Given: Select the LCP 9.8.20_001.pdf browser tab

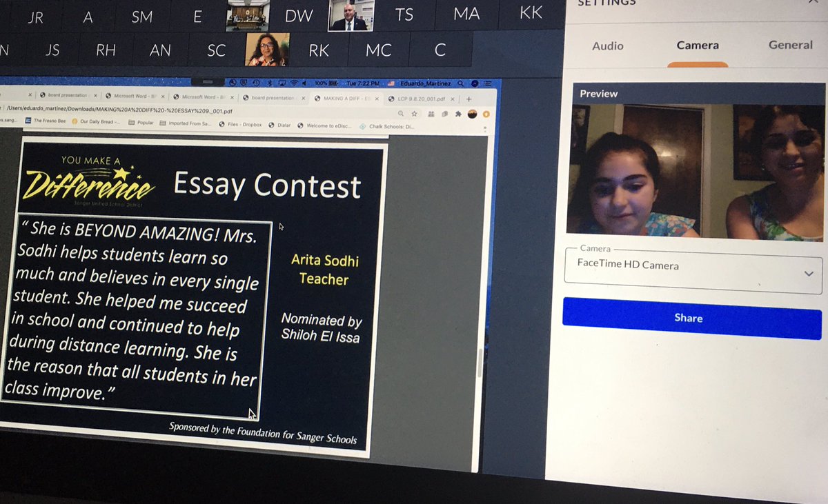Looking at the screenshot, I should click(x=422, y=99).
